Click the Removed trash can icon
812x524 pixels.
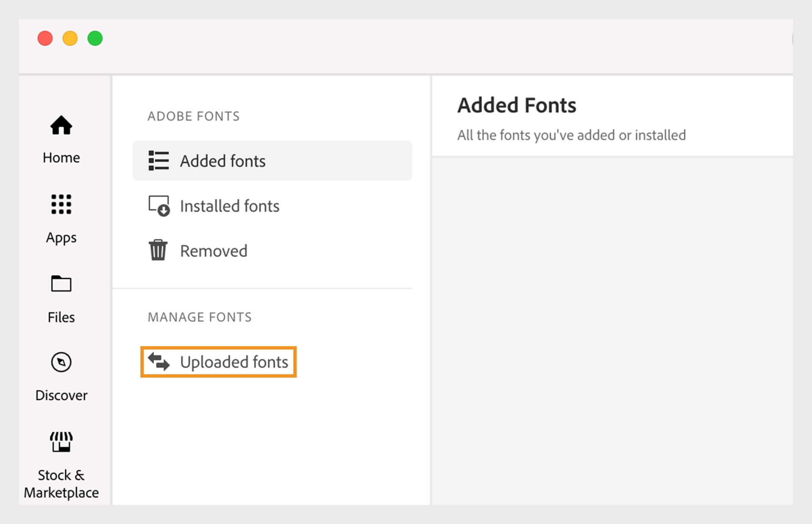(158, 250)
